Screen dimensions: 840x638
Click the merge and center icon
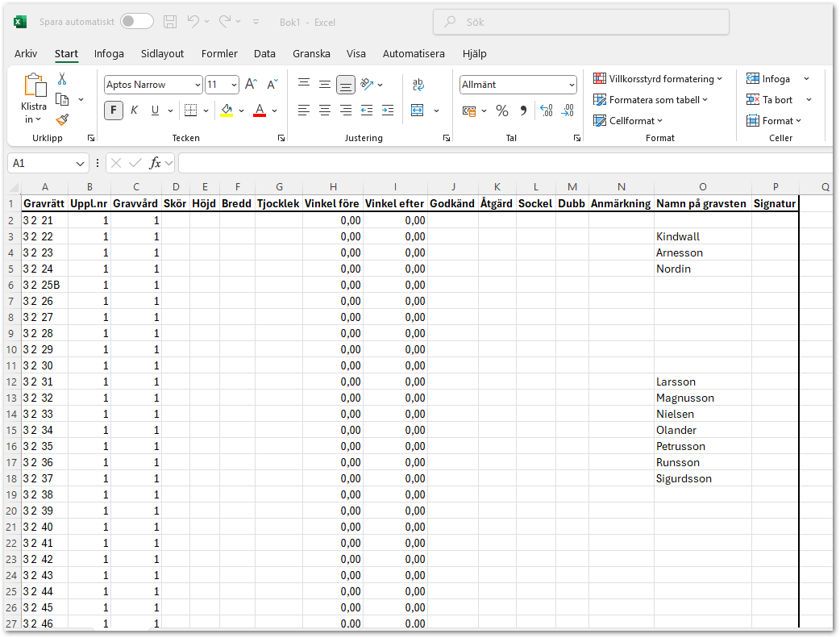click(418, 111)
